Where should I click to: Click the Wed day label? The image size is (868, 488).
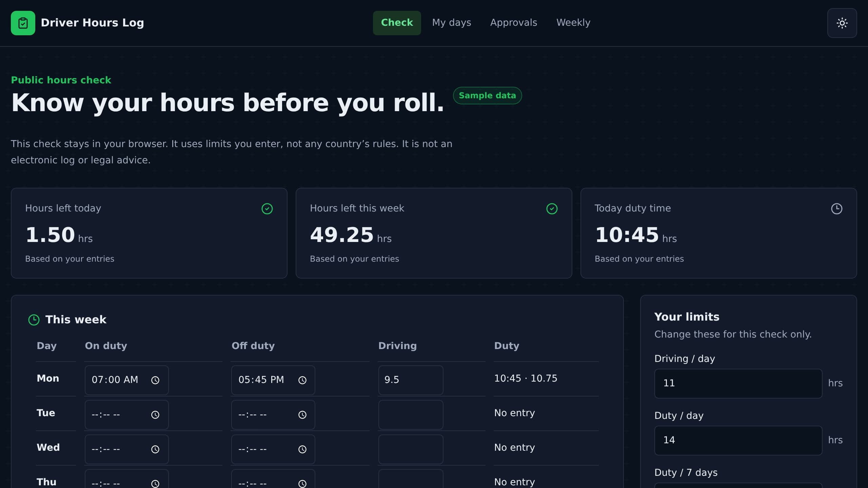tap(48, 448)
